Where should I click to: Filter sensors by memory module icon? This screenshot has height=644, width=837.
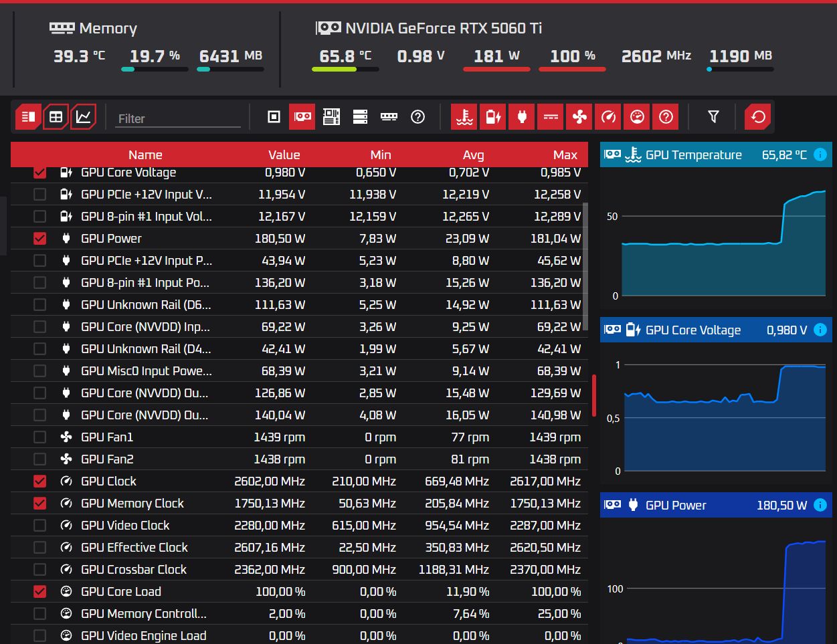pyautogui.click(x=389, y=117)
